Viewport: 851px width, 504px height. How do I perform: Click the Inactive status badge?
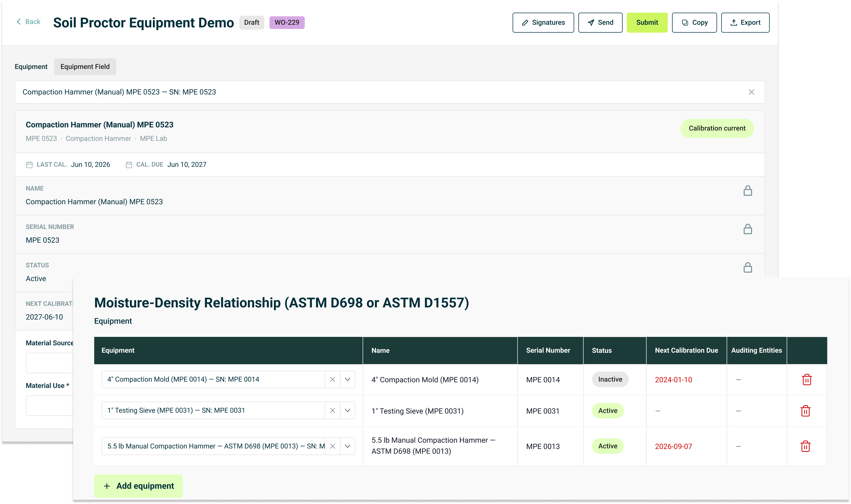pyautogui.click(x=610, y=379)
